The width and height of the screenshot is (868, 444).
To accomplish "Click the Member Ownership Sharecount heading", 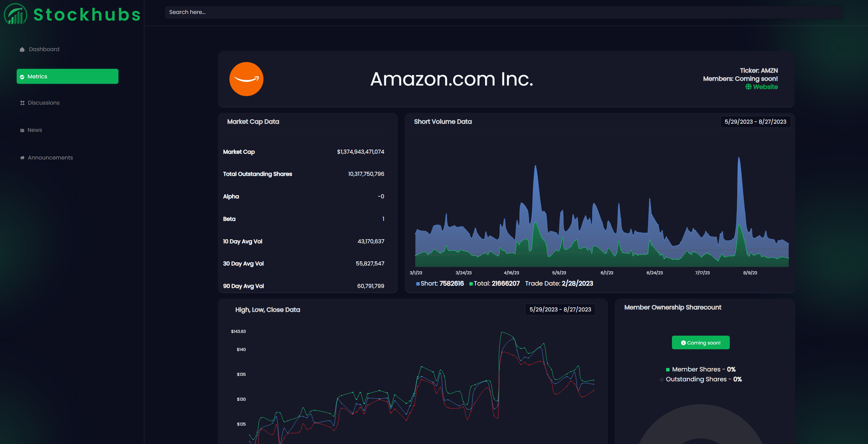I will tap(673, 307).
